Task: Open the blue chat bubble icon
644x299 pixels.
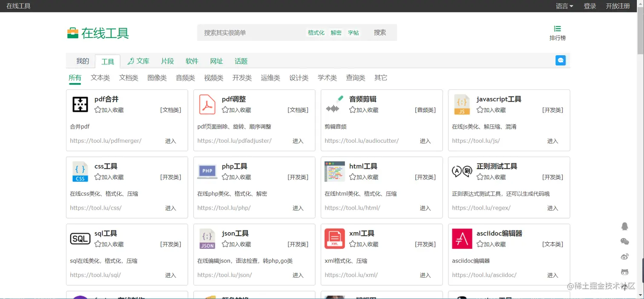Action: 561,60
